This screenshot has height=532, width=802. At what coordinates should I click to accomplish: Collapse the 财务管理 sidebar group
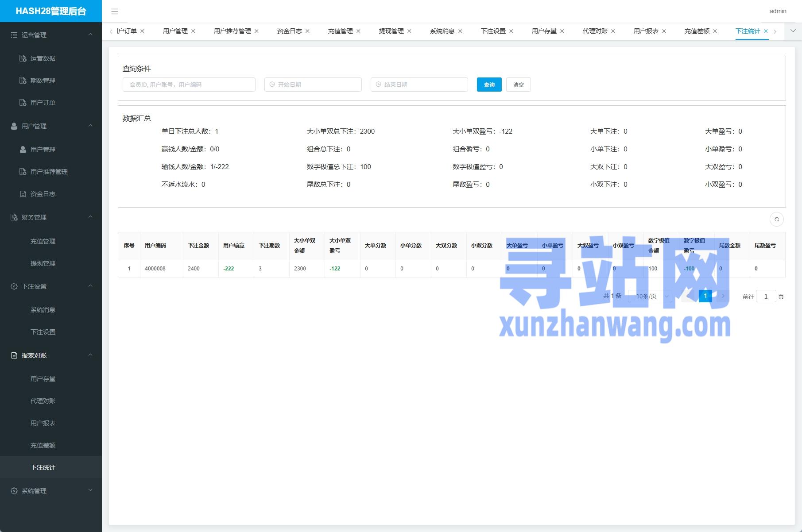[51, 217]
